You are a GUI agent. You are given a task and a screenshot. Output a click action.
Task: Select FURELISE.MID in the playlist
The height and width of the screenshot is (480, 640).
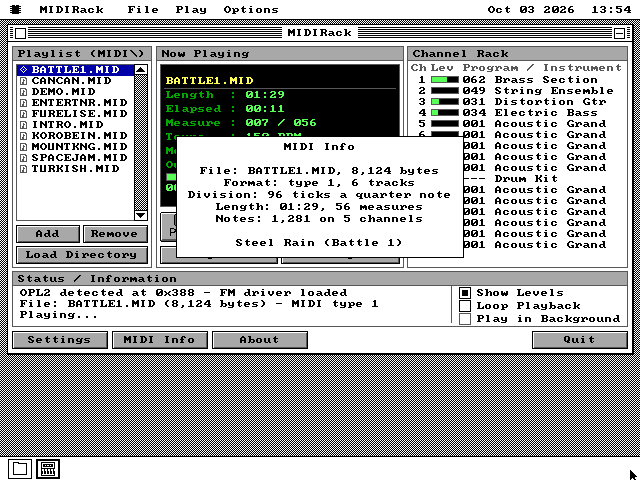point(76,114)
